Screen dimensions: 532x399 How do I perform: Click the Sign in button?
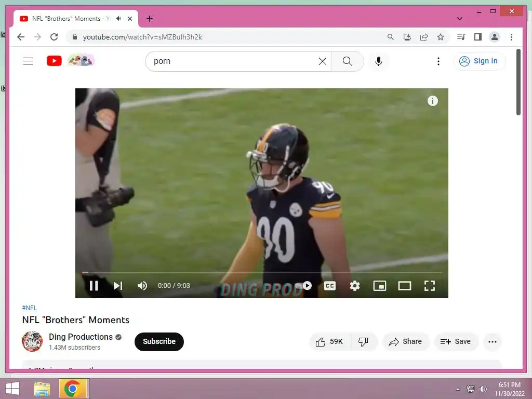click(x=478, y=61)
